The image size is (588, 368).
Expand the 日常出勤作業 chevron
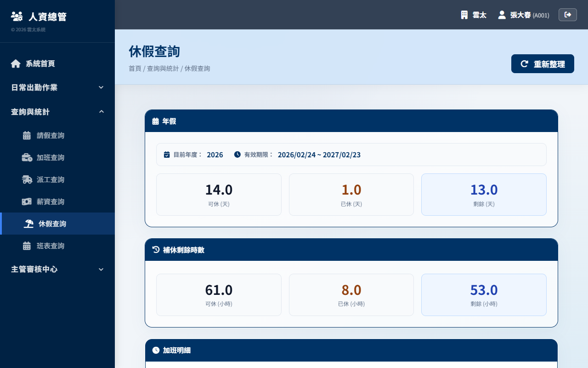click(102, 87)
